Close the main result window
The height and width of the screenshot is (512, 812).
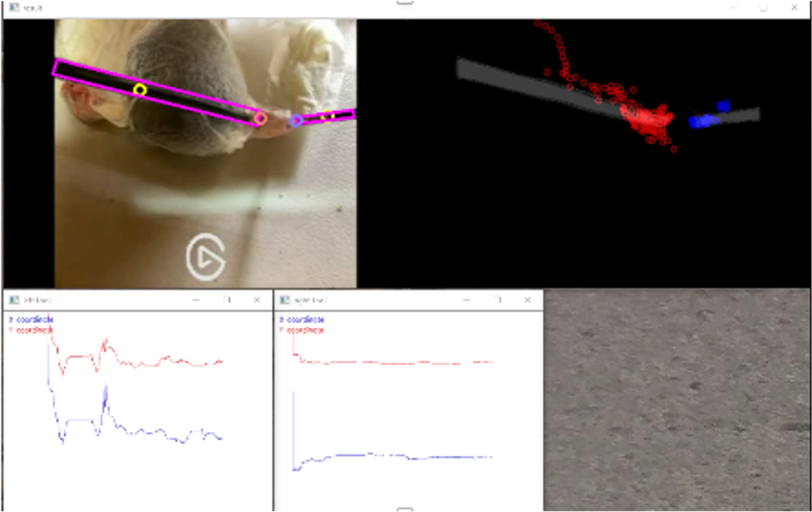(x=798, y=7)
